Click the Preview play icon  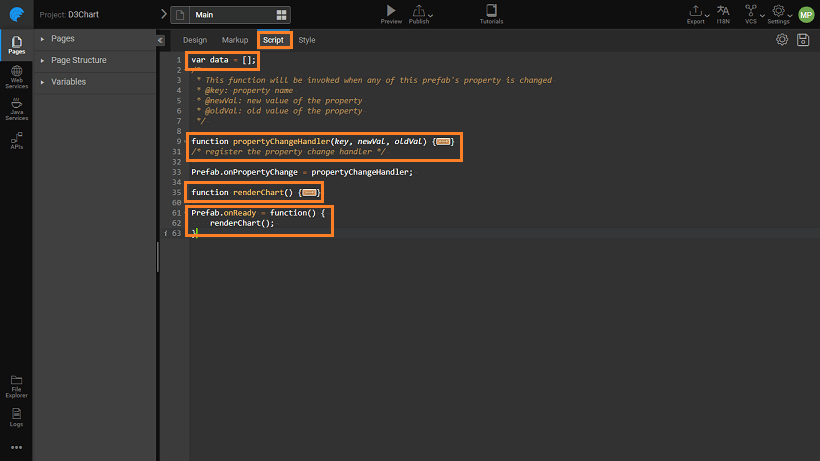click(x=392, y=11)
